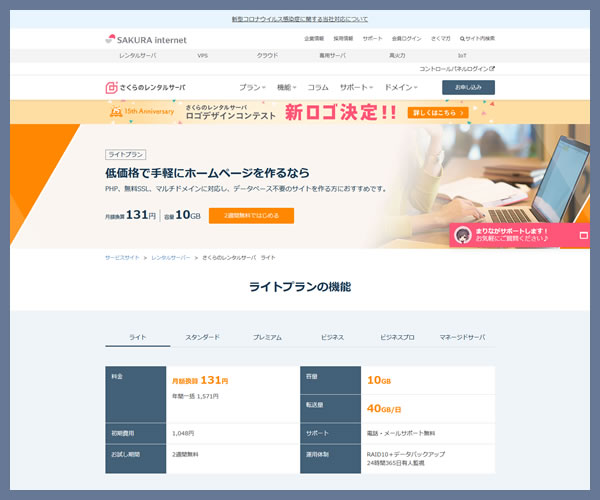Open the ドメイン dropdown menu
This screenshot has width=600, height=500.
pos(401,88)
